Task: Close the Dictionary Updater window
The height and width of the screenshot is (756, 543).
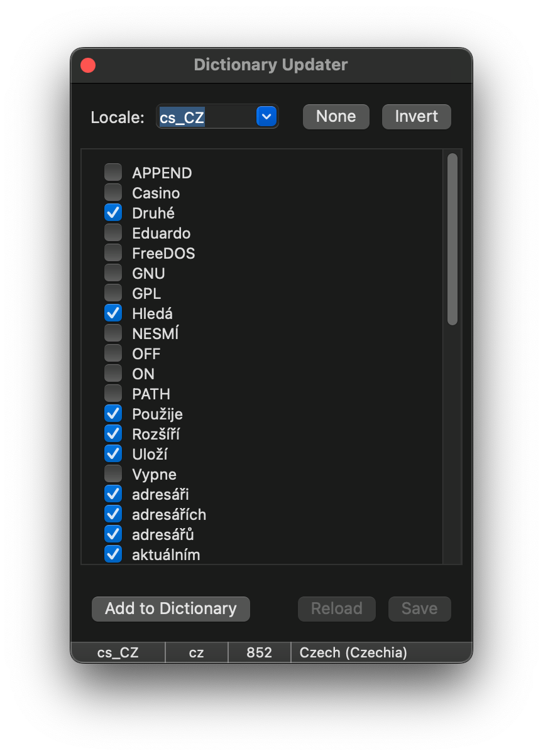Action: pos(88,65)
